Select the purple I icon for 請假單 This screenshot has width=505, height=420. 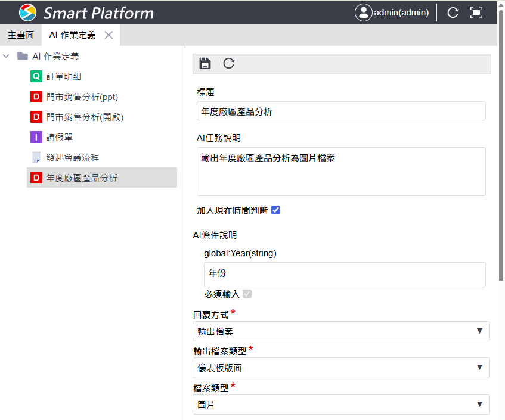point(36,137)
